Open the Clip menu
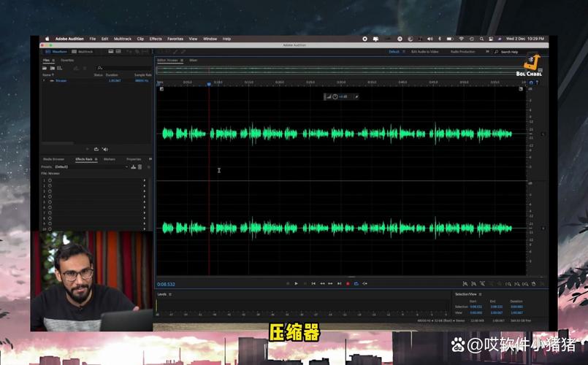 (140, 39)
